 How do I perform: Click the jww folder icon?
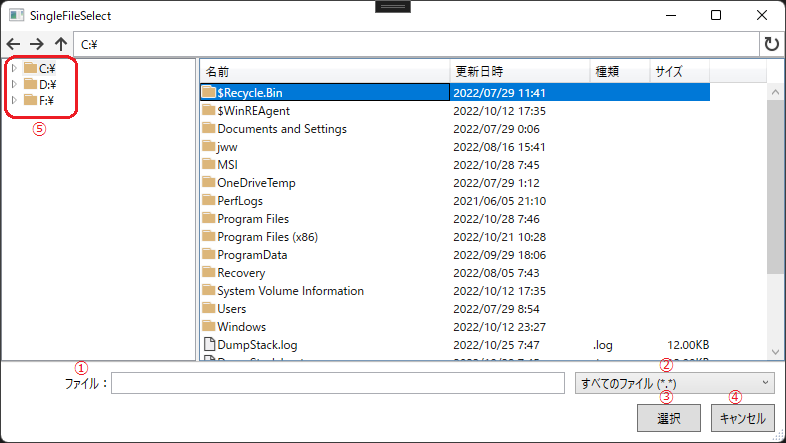(209, 146)
